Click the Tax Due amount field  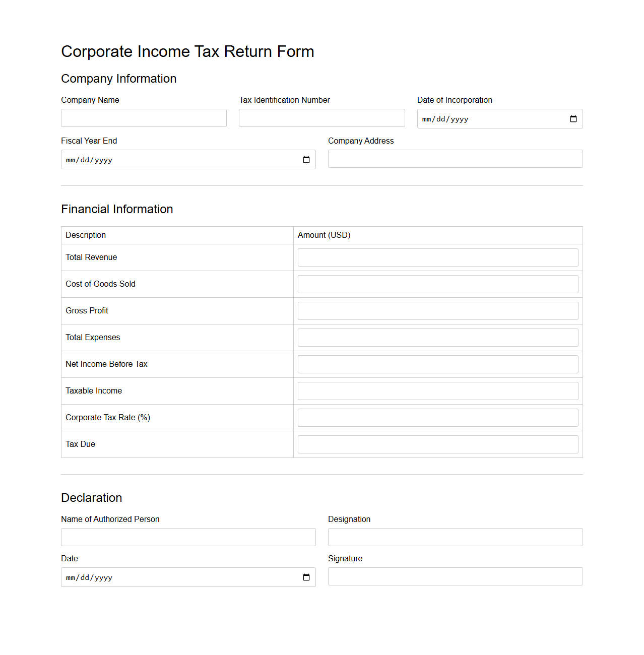[437, 444]
